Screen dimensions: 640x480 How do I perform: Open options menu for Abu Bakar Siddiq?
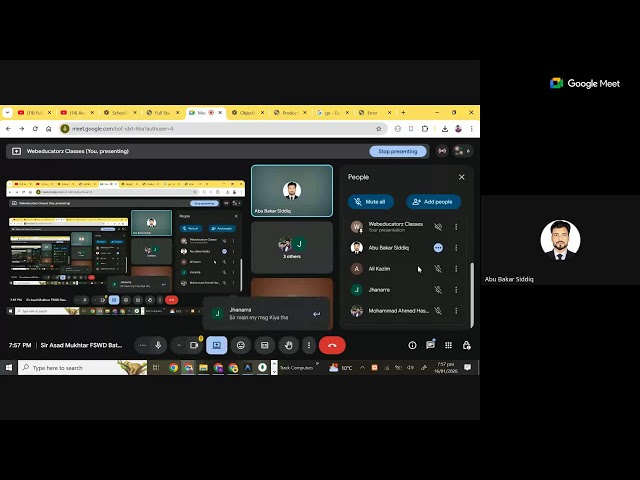coord(456,248)
